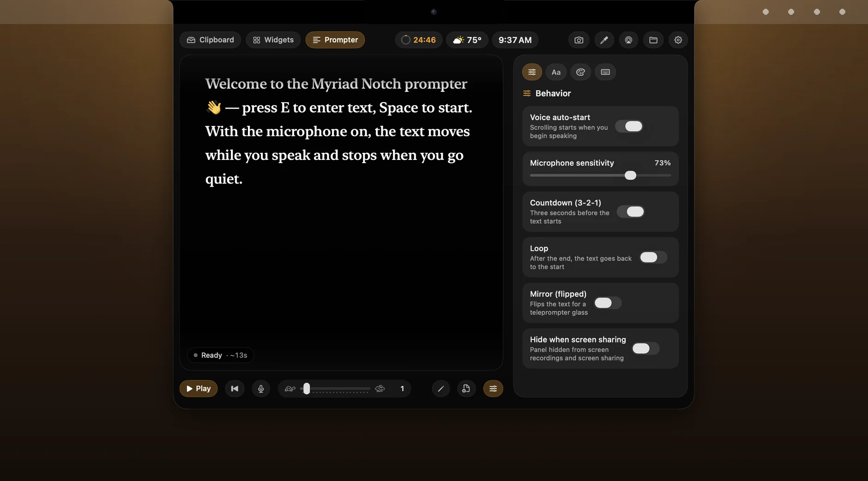This screenshot has width=868, height=481.
Task: Open the Clipboard tab
Action: (210, 40)
